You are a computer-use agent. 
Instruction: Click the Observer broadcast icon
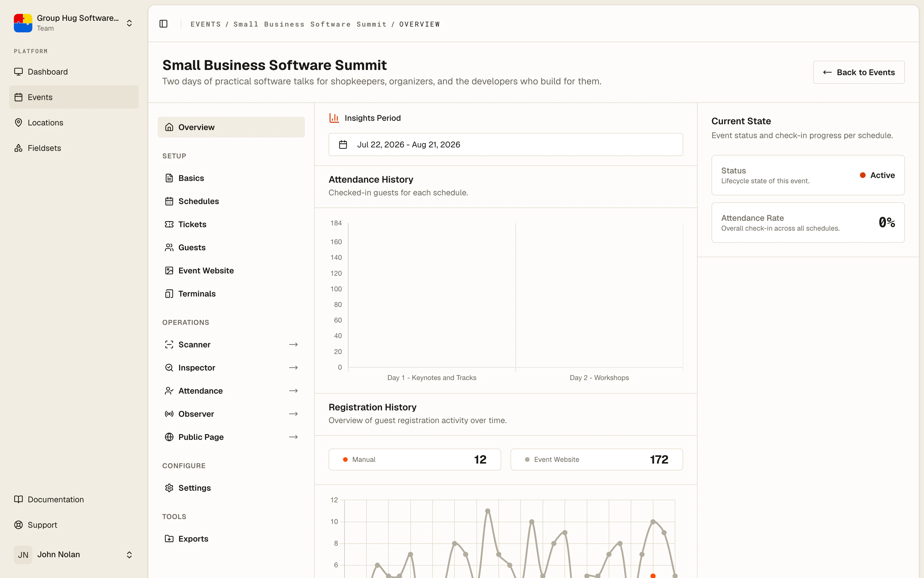pyautogui.click(x=169, y=414)
